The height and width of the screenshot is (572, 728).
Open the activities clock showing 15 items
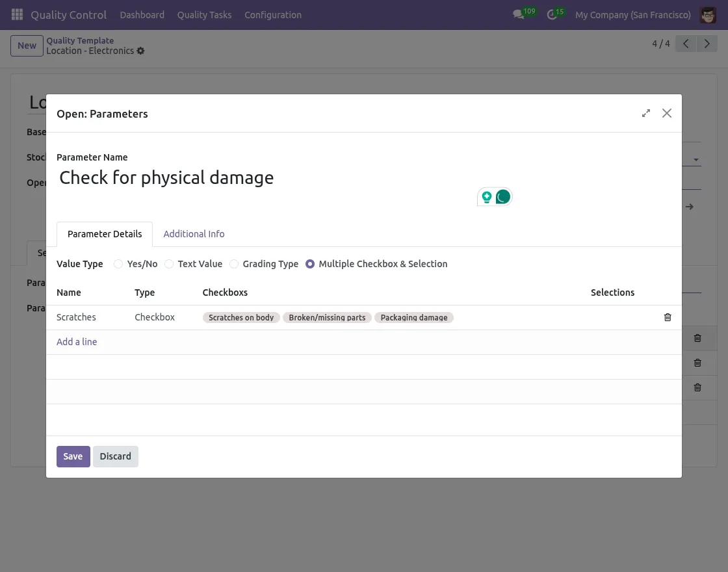[x=551, y=15]
